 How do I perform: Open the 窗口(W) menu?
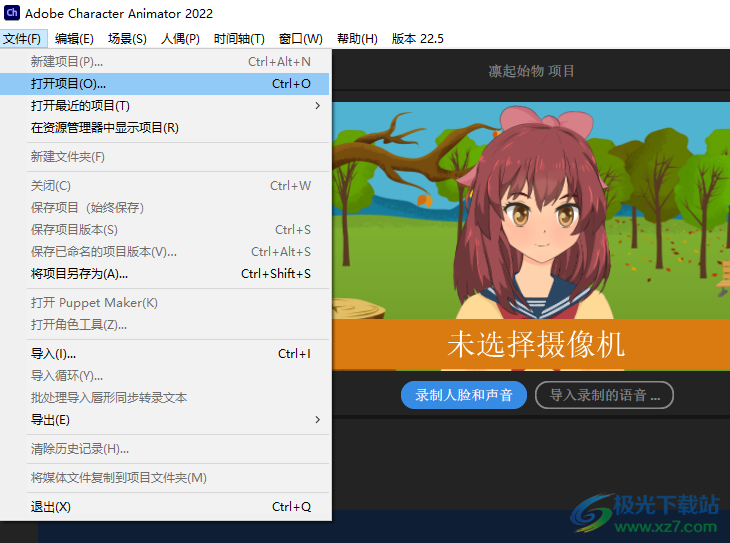tap(301, 39)
